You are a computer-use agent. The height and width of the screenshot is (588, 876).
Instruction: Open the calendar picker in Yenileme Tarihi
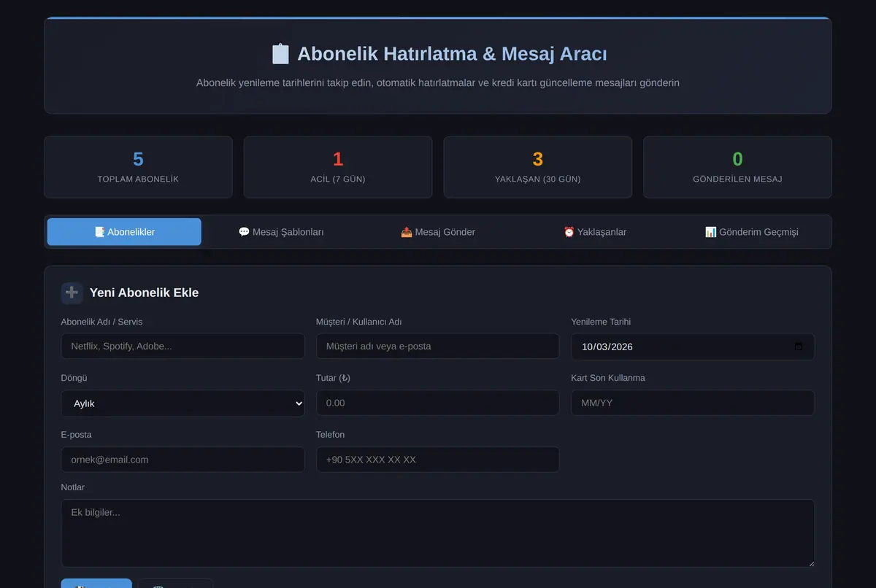tap(799, 347)
